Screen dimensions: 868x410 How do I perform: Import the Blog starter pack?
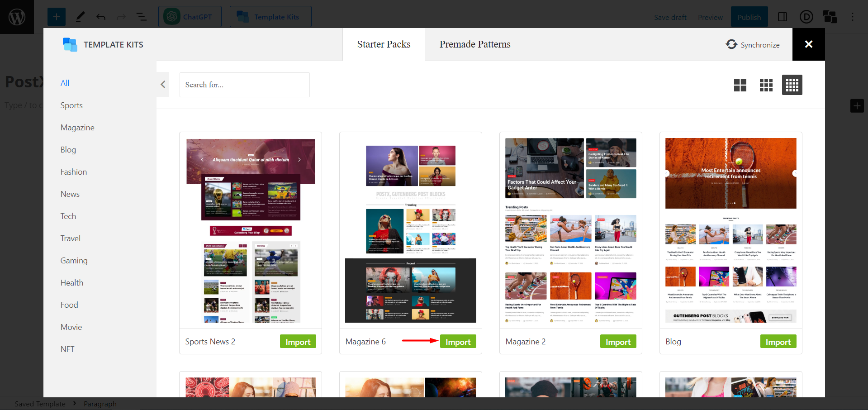(x=778, y=342)
